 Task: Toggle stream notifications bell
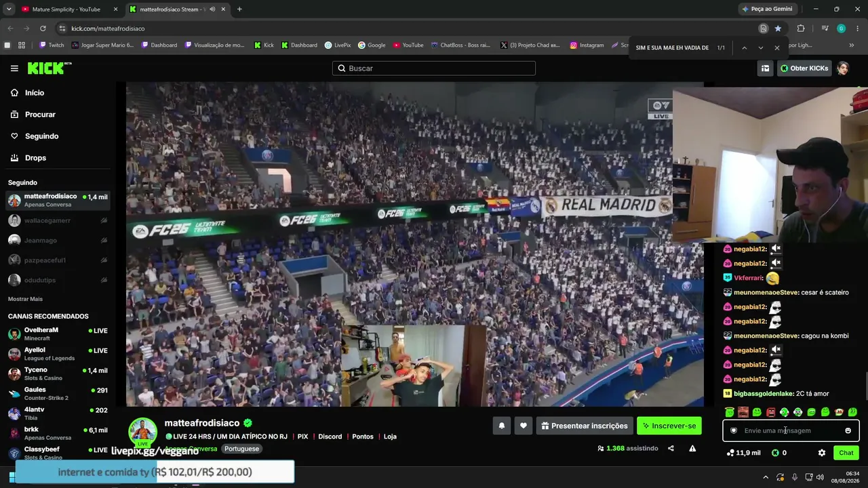[502, 426]
